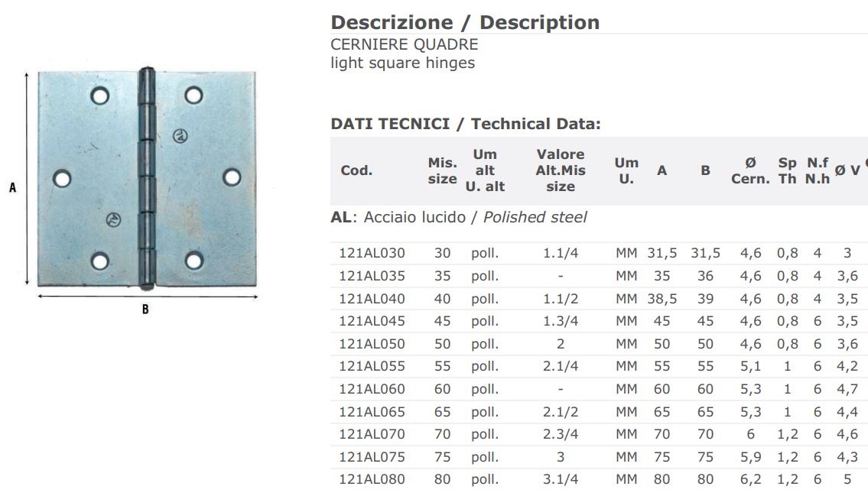Click the Sp Th column header
Viewport: 868px width, 496px height.
(787, 170)
